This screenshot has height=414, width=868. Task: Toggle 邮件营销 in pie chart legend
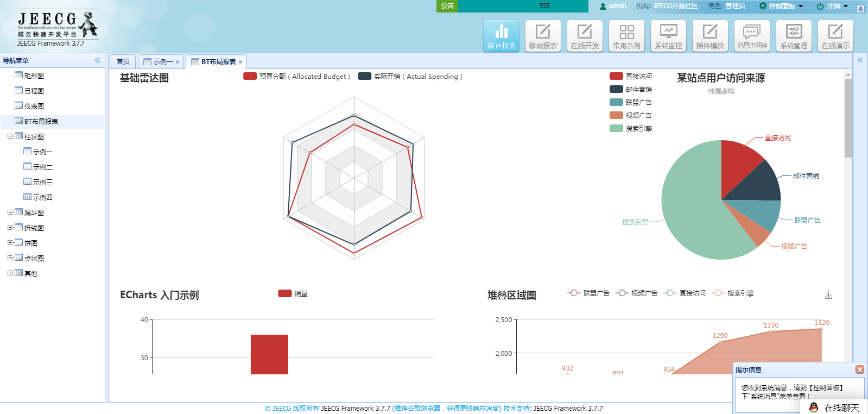(x=631, y=90)
